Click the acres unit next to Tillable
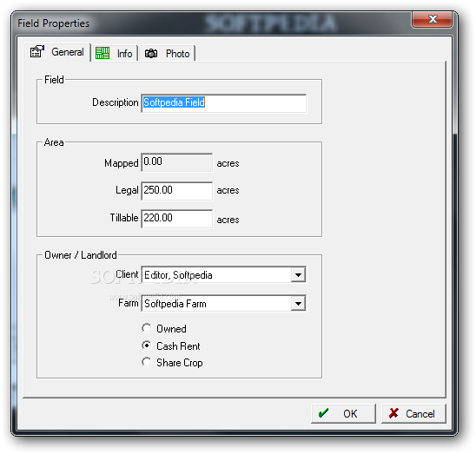The height and width of the screenshot is (454, 476). (228, 220)
